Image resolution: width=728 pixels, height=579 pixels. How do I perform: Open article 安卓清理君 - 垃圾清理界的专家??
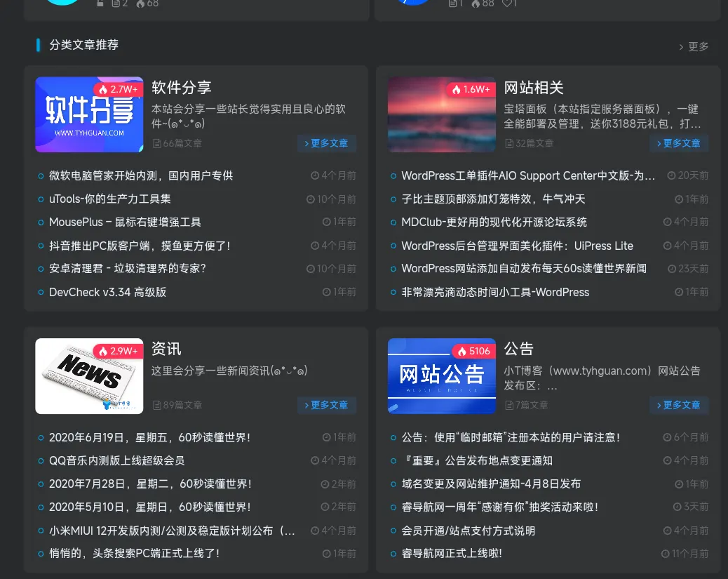[127, 269]
